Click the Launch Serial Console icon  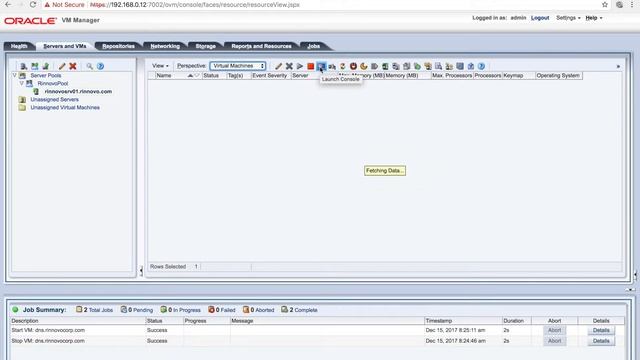[332, 66]
